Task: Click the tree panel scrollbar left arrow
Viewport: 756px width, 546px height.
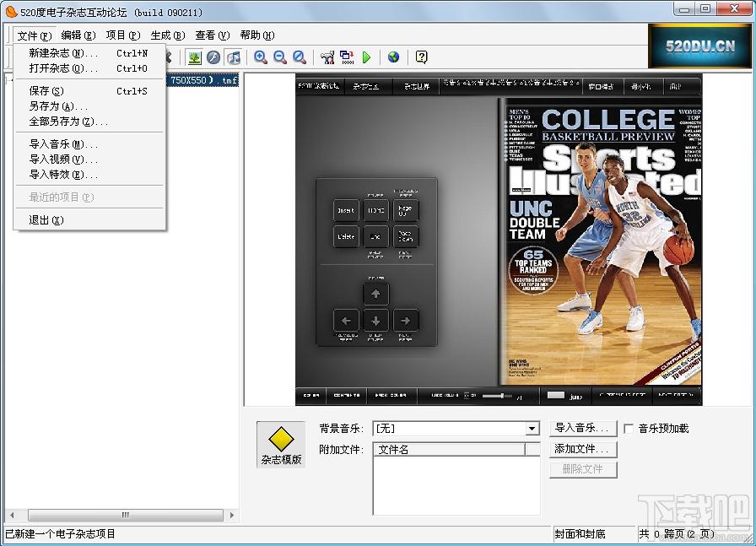Action: pyautogui.click(x=12, y=515)
